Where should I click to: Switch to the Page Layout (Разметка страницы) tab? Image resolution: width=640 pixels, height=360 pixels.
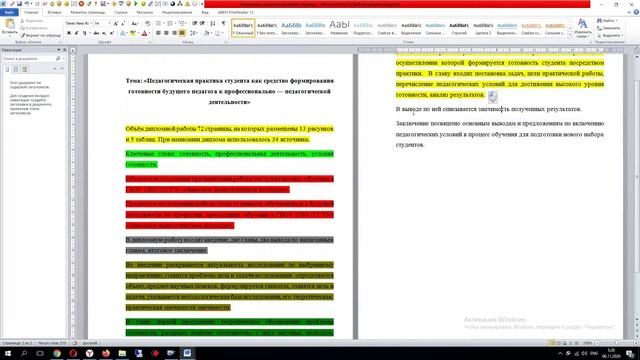pos(88,12)
